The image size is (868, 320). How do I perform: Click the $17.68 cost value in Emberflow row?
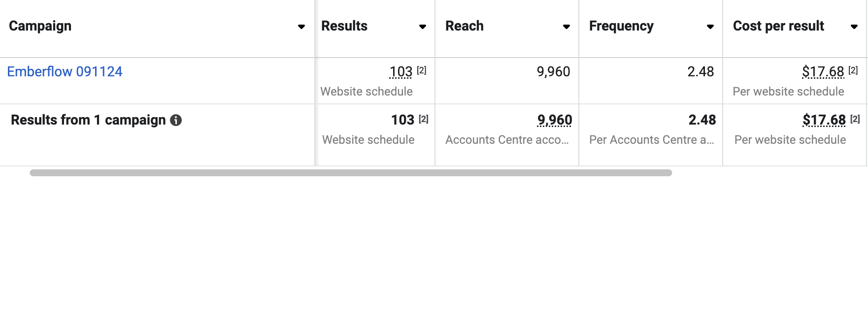pyautogui.click(x=823, y=72)
